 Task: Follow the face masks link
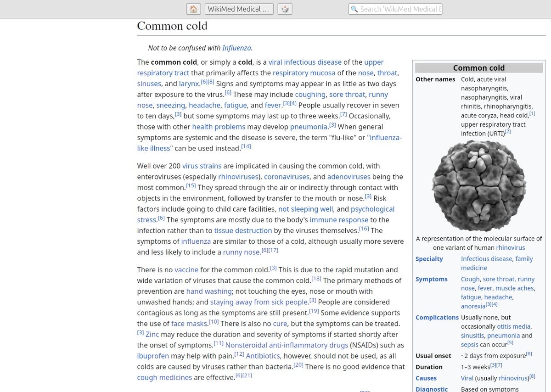tap(189, 324)
